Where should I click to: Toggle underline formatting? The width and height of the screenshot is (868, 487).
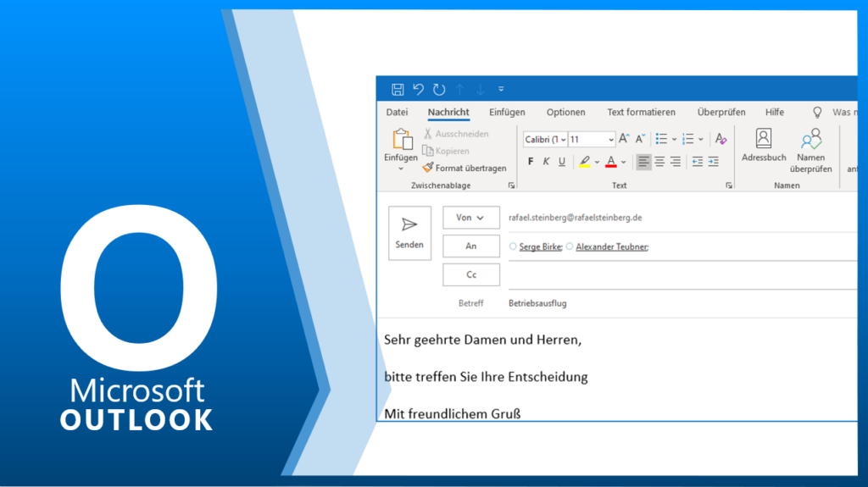(562, 162)
